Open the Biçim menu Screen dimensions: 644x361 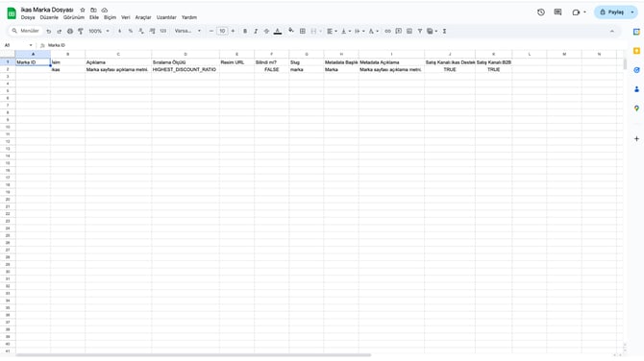(x=110, y=17)
